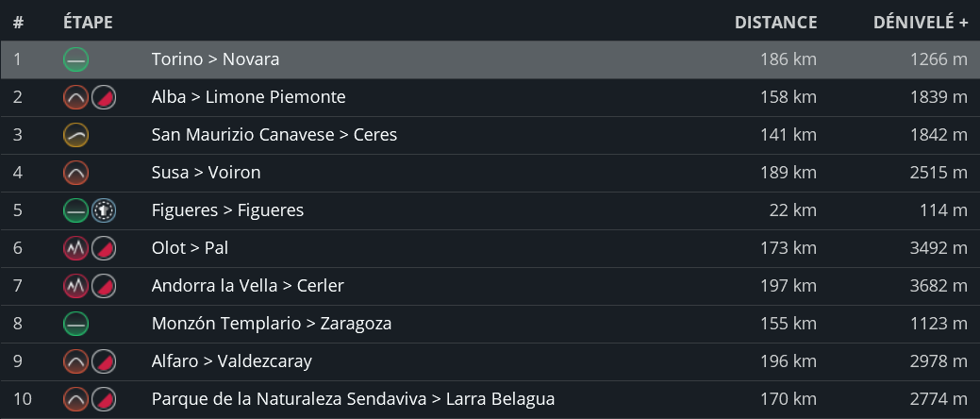The height and width of the screenshot is (419, 980).
Task: Open the Susa > Voiron stage
Action: [206, 173]
